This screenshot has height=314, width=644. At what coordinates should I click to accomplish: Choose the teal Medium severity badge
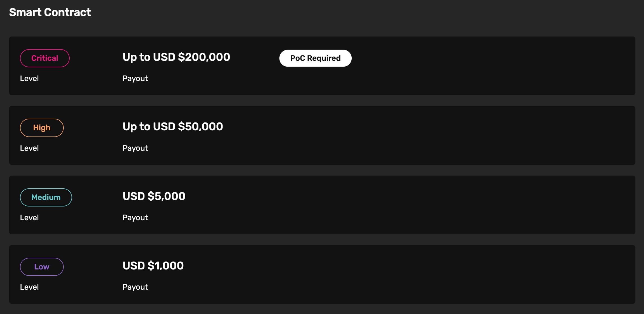46,197
